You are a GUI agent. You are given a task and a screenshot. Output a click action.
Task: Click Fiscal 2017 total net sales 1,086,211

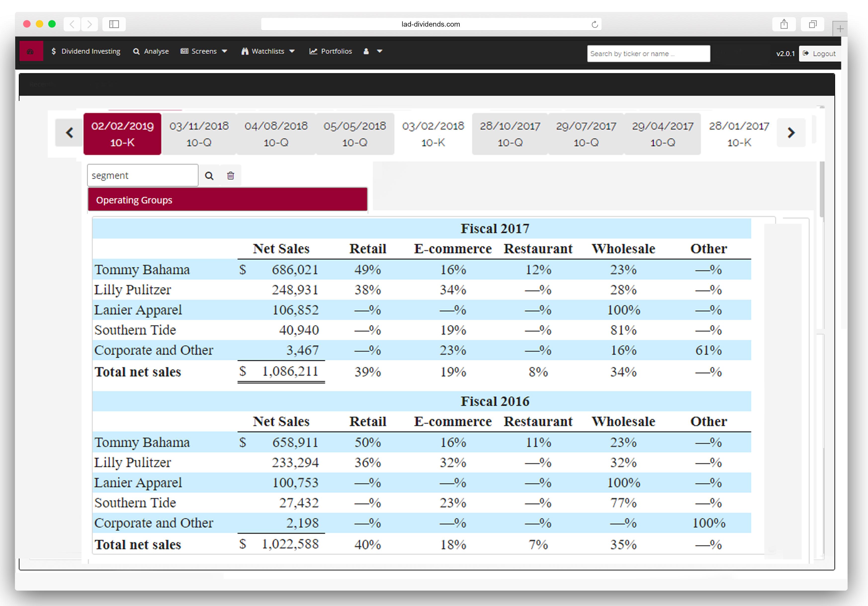(x=290, y=371)
